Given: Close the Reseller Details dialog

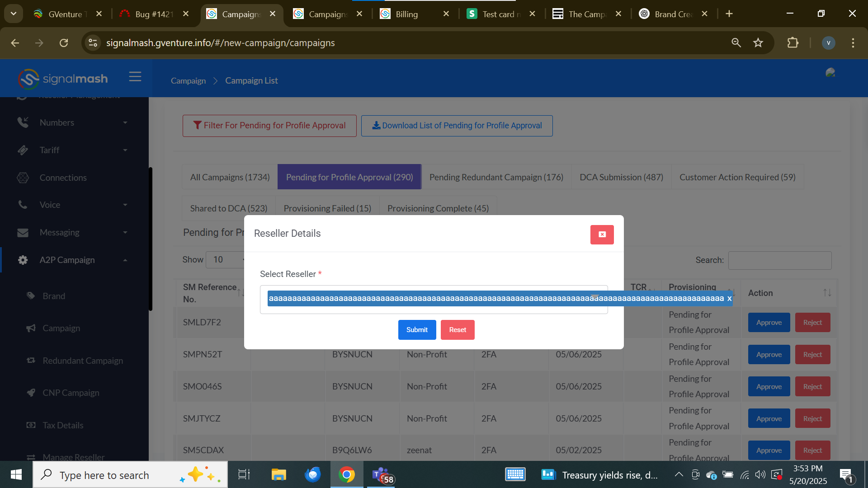Looking at the screenshot, I should (602, 235).
